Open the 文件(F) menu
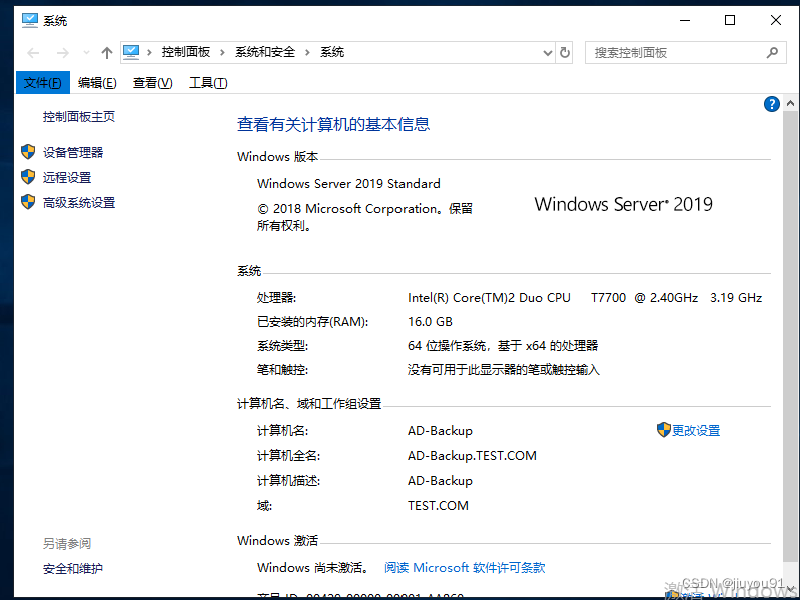Image resolution: width=800 pixels, height=600 pixels. [43, 83]
